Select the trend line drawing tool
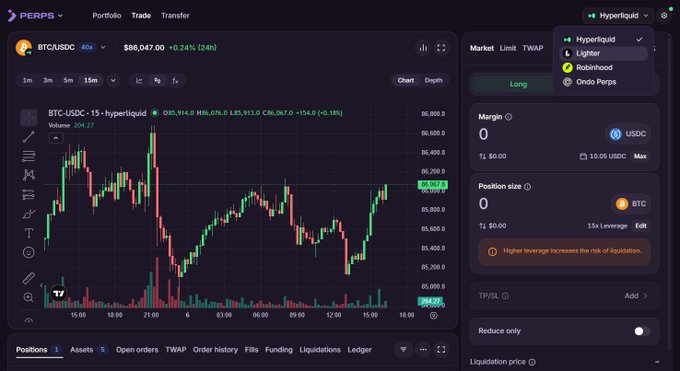Image resolution: width=680 pixels, height=371 pixels. pyautogui.click(x=29, y=137)
